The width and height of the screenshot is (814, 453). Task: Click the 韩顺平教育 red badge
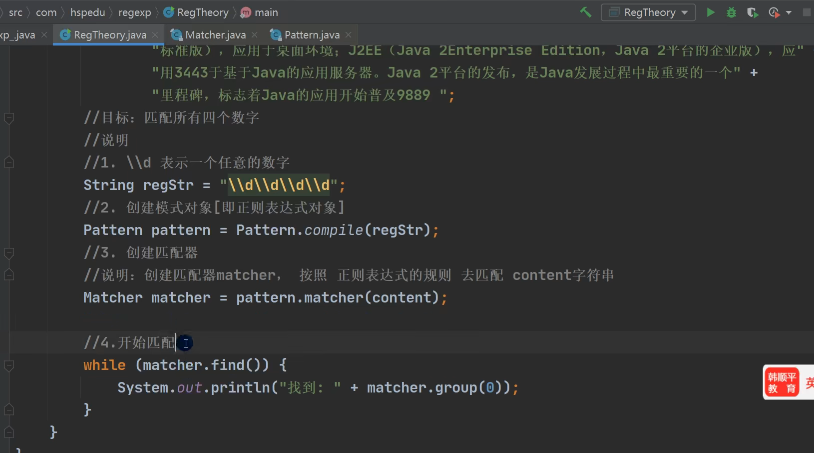coord(781,382)
